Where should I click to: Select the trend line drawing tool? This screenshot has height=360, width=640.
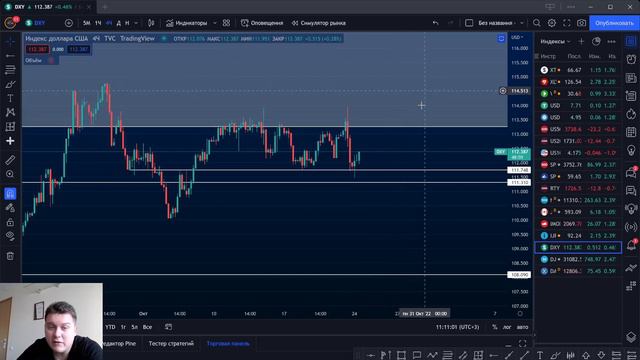[10, 56]
